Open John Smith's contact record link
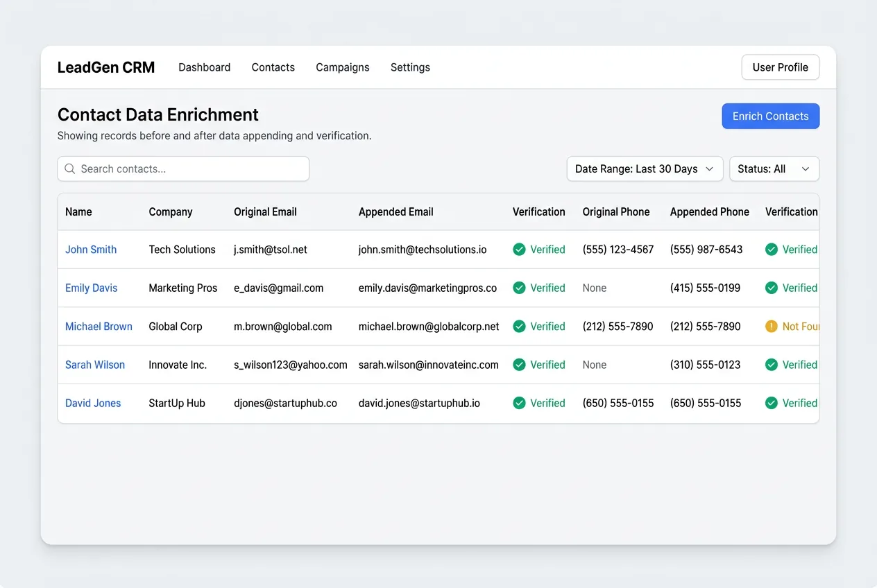The height and width of the screenshot is (588, 877). coord(91,250)
